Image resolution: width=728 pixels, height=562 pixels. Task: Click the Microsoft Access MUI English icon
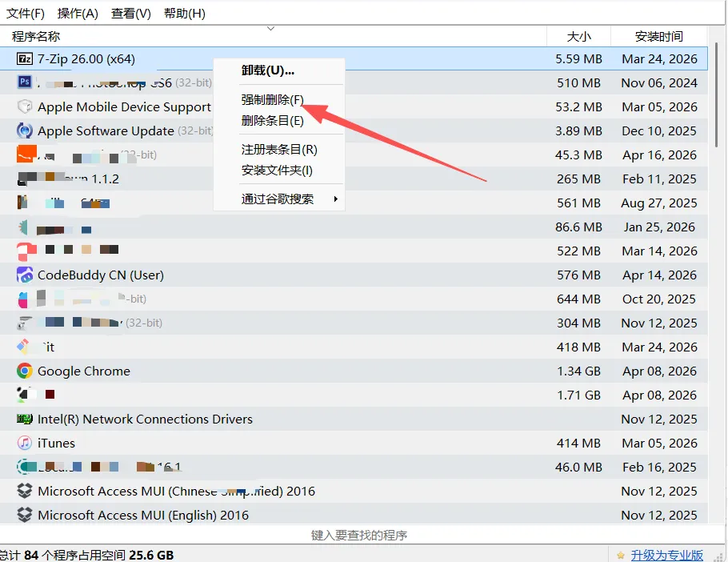[x=25, y=515]
